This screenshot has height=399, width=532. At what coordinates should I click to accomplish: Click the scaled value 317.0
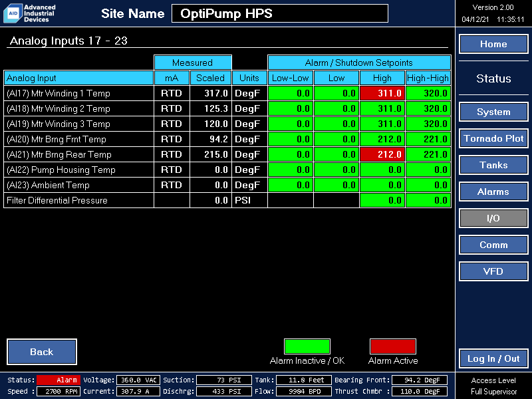coord(215,93)
